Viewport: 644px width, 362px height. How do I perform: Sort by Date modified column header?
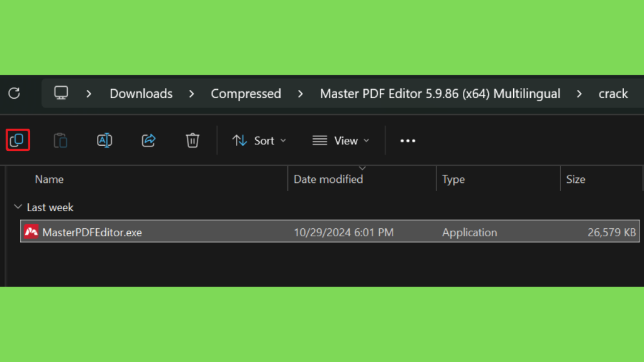pyautogui.click(x=328, y=179)
